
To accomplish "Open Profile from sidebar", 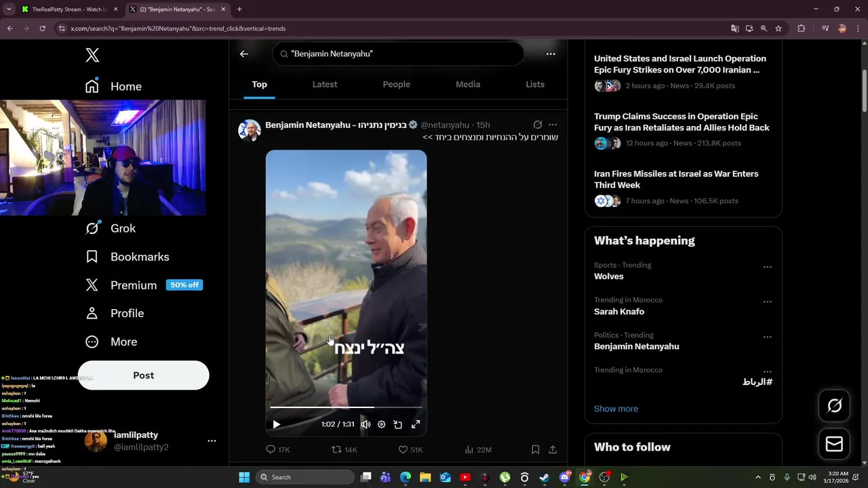I will click(114, 313).
